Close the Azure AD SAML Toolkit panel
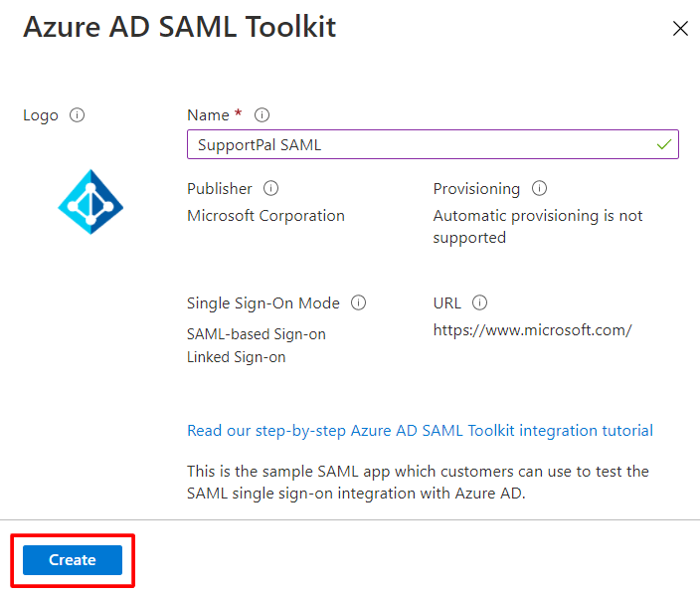Viewport: 700px width, 597px height. coord(680,29)
